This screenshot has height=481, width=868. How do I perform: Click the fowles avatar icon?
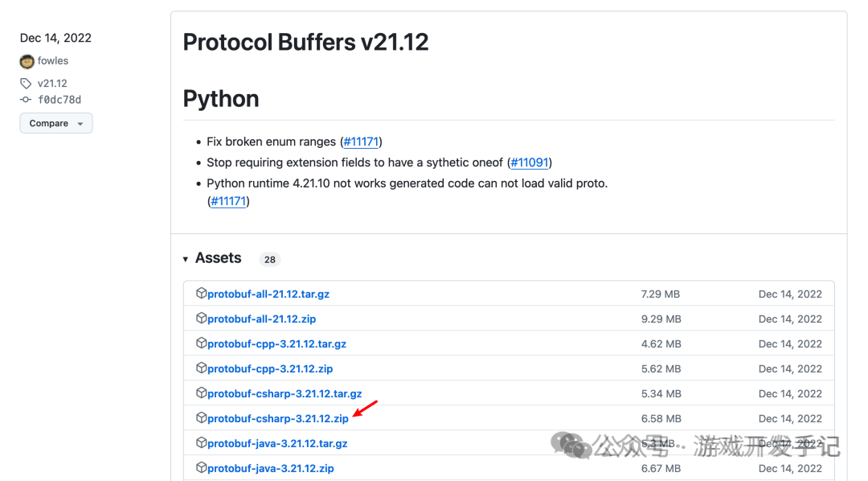pyautogui.click(x=26, y=60)
